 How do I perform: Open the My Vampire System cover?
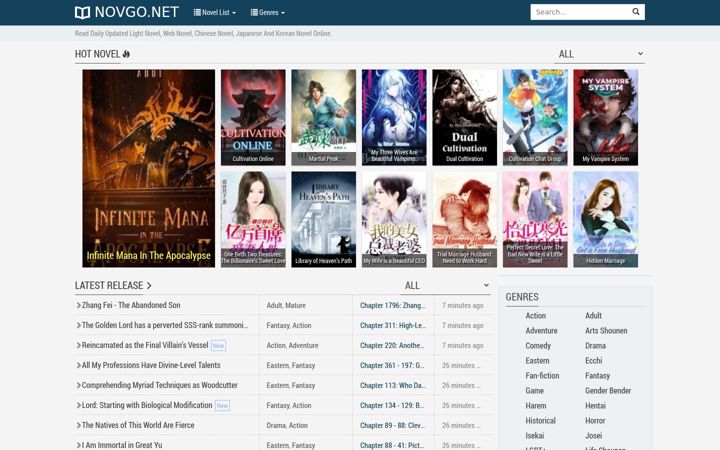[606, 118]
